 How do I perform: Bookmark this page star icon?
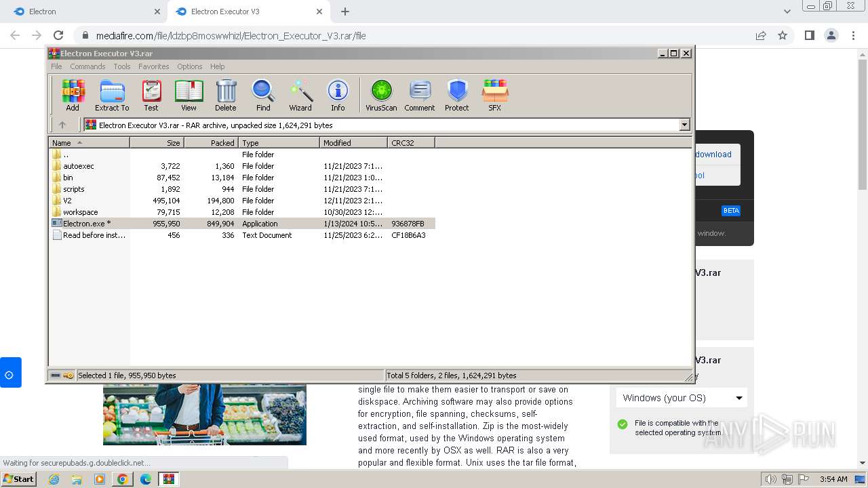pos(783,35)
